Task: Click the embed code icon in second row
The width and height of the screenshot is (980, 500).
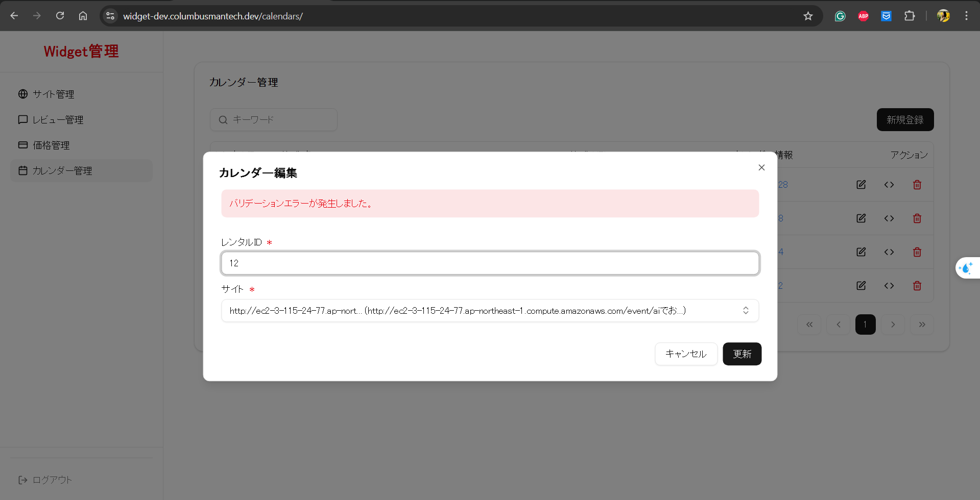Action: coord(889,218)
